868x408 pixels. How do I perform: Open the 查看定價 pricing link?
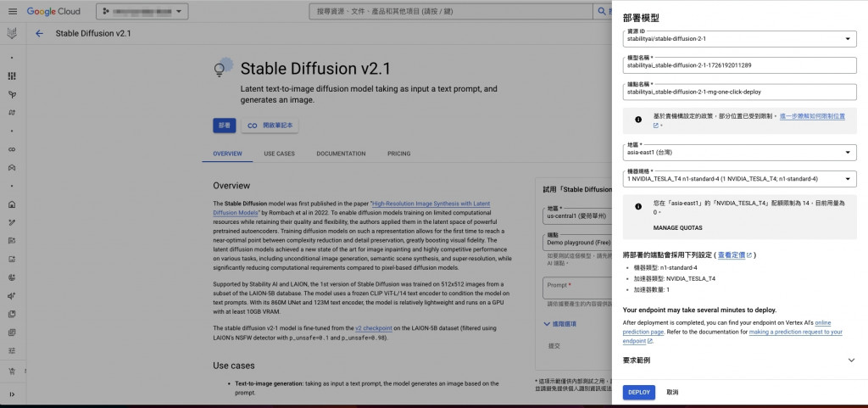click(735, 255)
